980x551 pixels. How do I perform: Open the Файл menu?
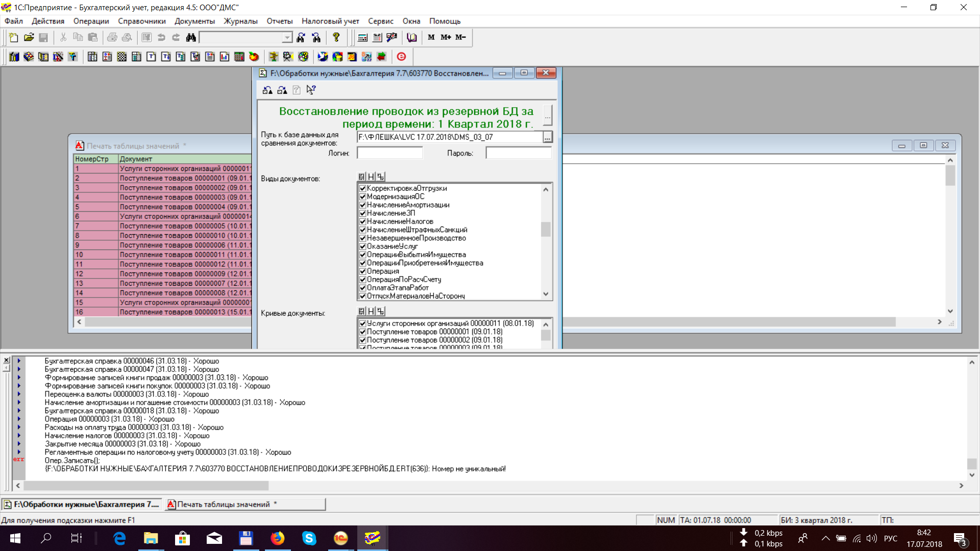coord(14,21)
